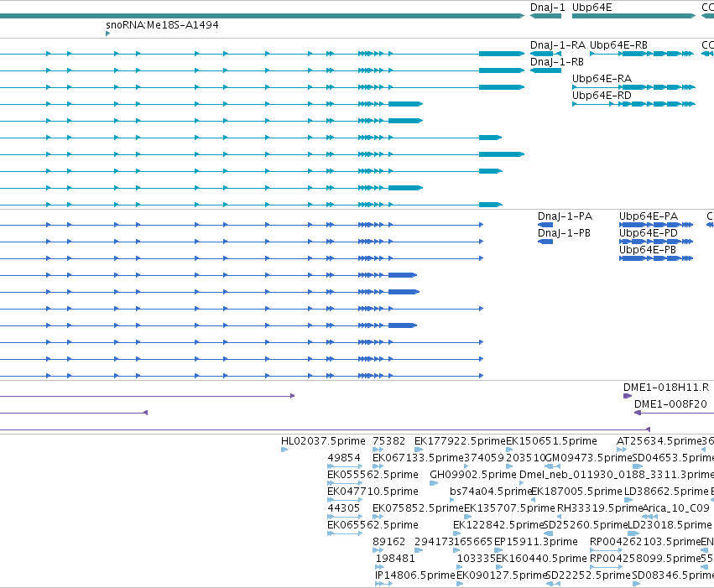Viewport: 714px width, 588px height.
Task: Click the EK135707.5prime EST label
Action: coord(509,508)
